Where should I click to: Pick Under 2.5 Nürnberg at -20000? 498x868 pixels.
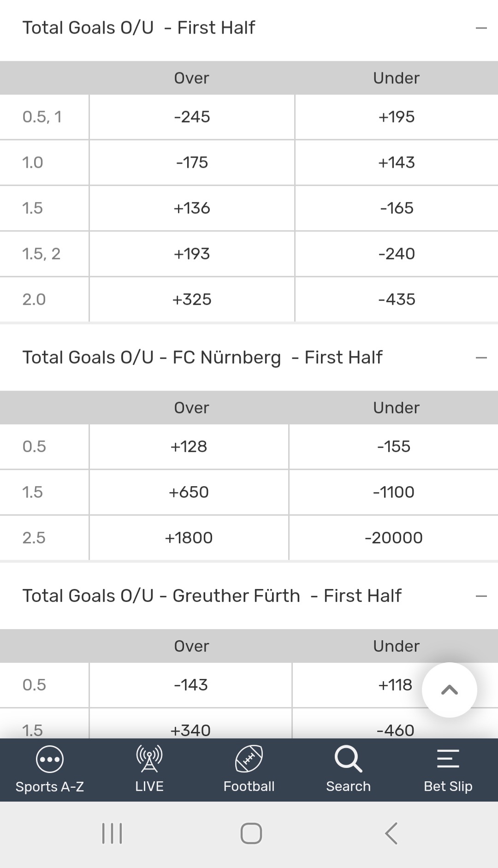393,538
